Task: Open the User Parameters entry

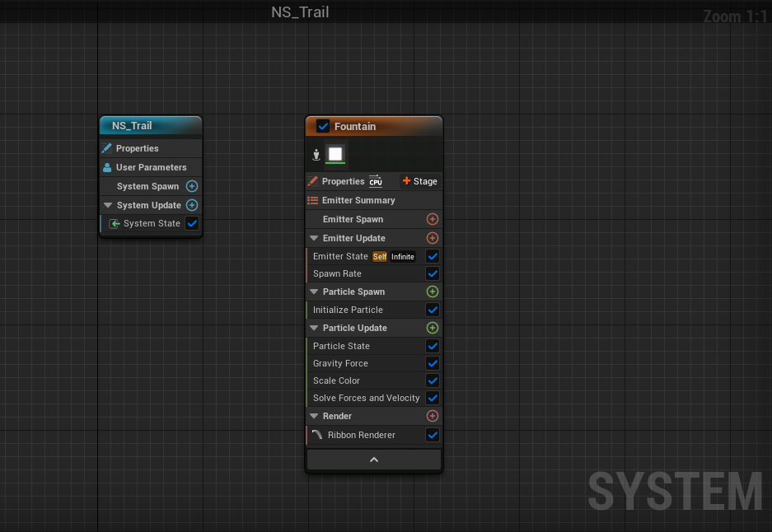Action: pos(151,167)
